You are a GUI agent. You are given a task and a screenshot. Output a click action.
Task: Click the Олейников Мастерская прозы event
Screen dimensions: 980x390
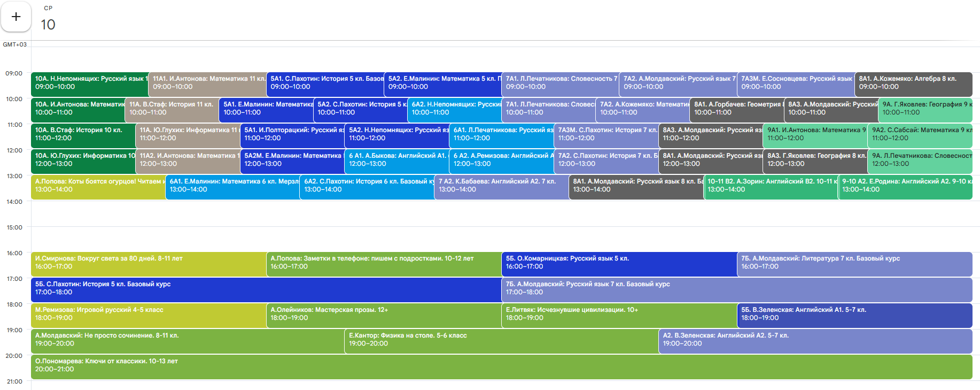pos(383,314)
